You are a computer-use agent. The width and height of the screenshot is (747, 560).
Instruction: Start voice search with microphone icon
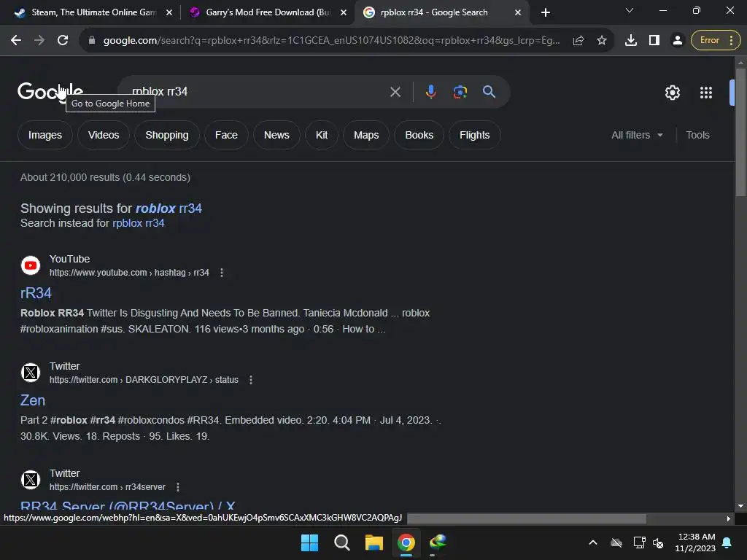(430, 92)
